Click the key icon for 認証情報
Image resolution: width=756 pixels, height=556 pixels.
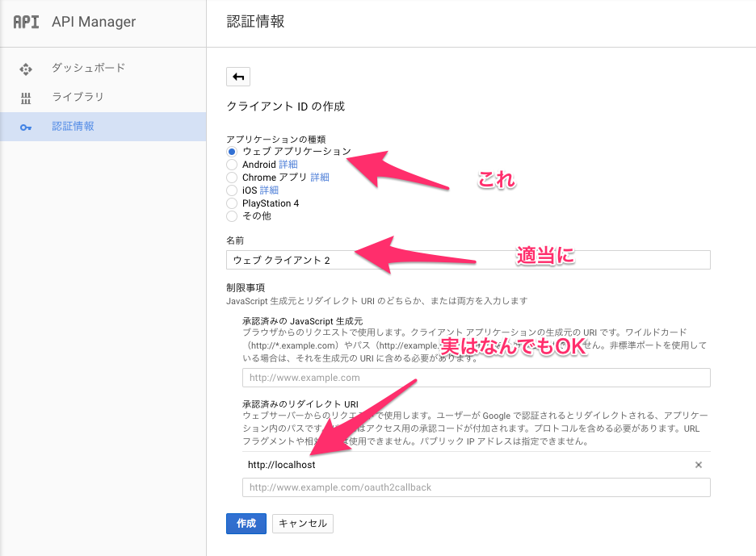click(26, 128)
